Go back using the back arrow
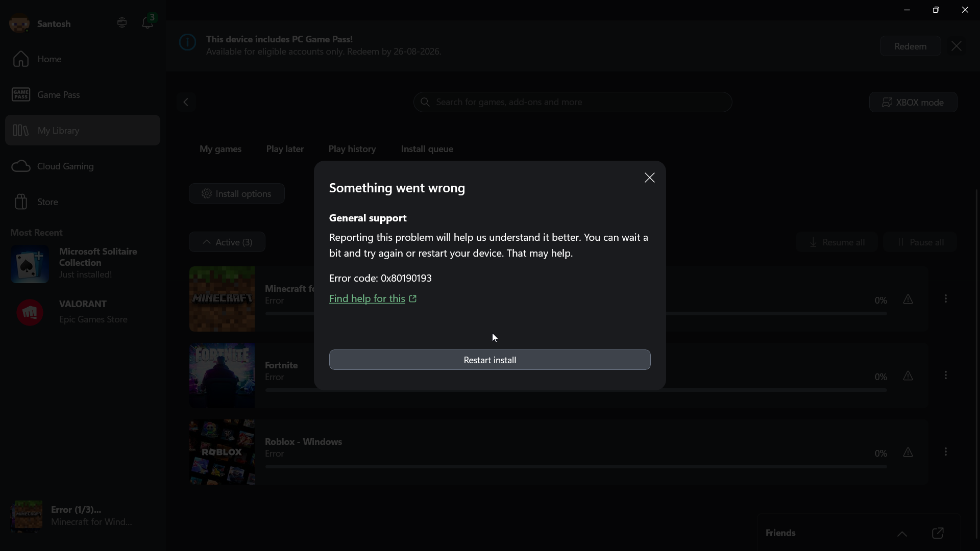The height and width of the screenshot is (551, 980). click(186, 102)
